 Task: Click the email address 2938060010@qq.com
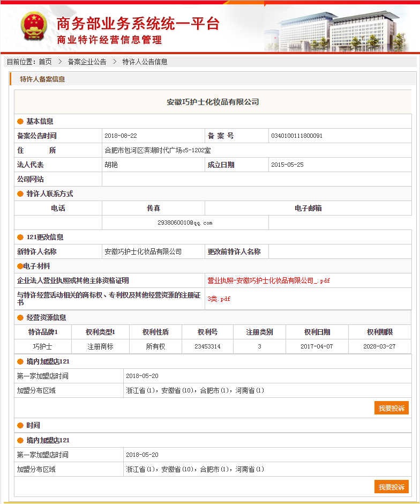click(185, 223)
